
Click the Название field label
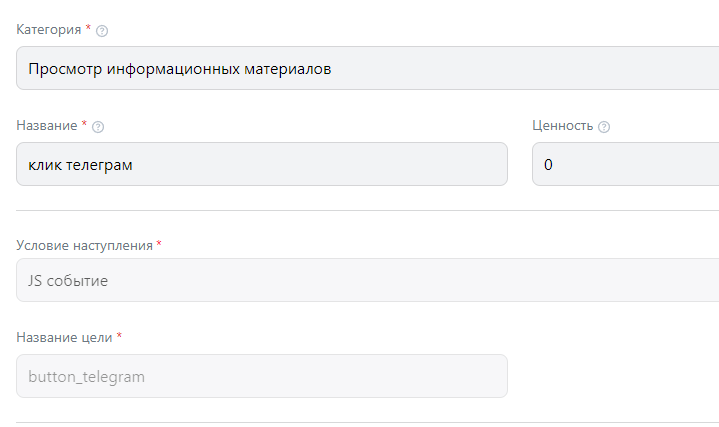[x=47, y=126]
